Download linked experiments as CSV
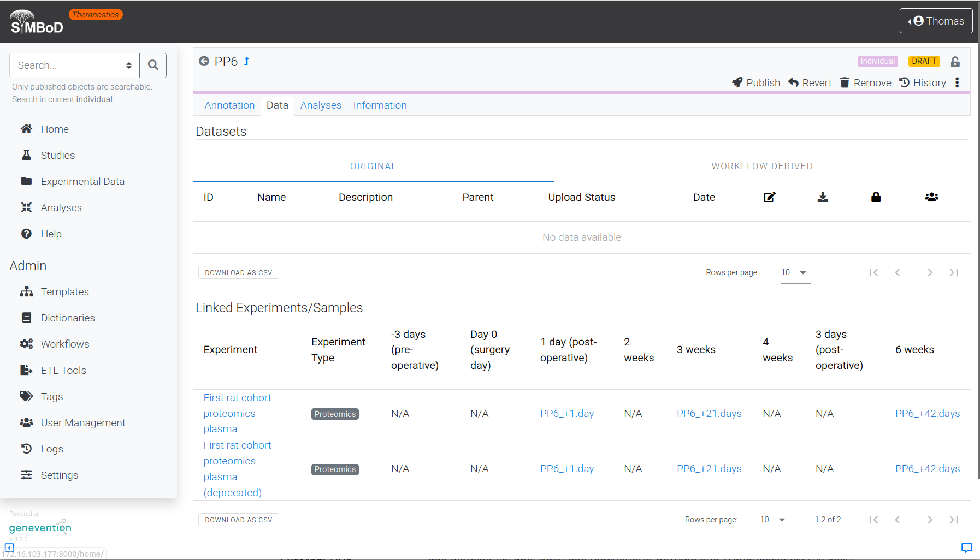This screenshot has width=980, height=560. click(x=239, y=520)
